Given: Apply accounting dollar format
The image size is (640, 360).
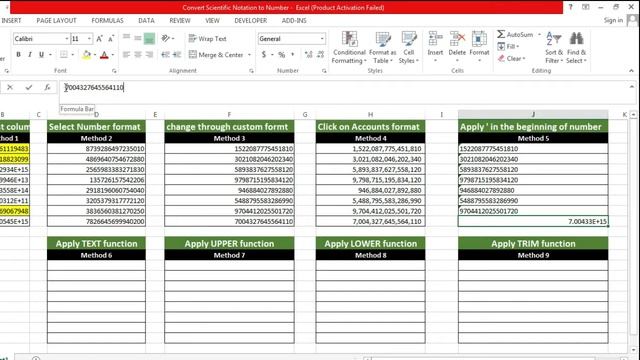Looking at the screenshot, I should (264, 54).
